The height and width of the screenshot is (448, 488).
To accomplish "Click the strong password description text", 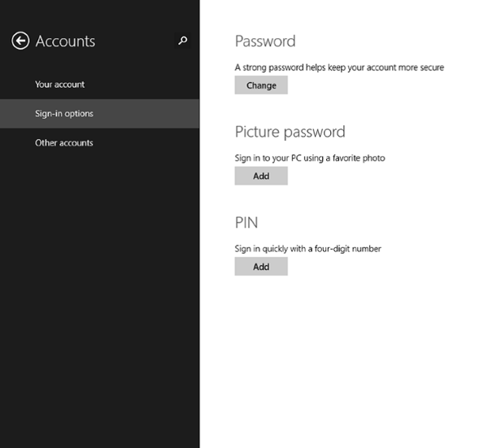I will coord(339,67).
